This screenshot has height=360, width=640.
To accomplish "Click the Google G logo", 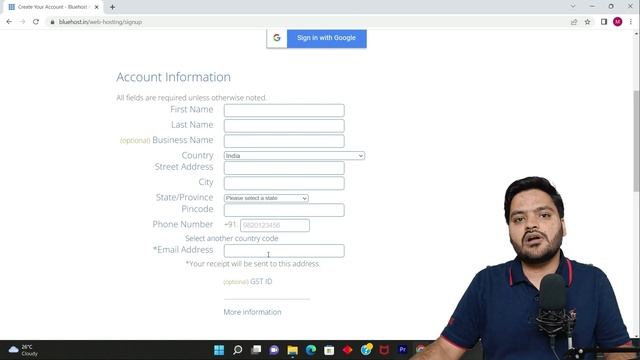I will point(277,38).
